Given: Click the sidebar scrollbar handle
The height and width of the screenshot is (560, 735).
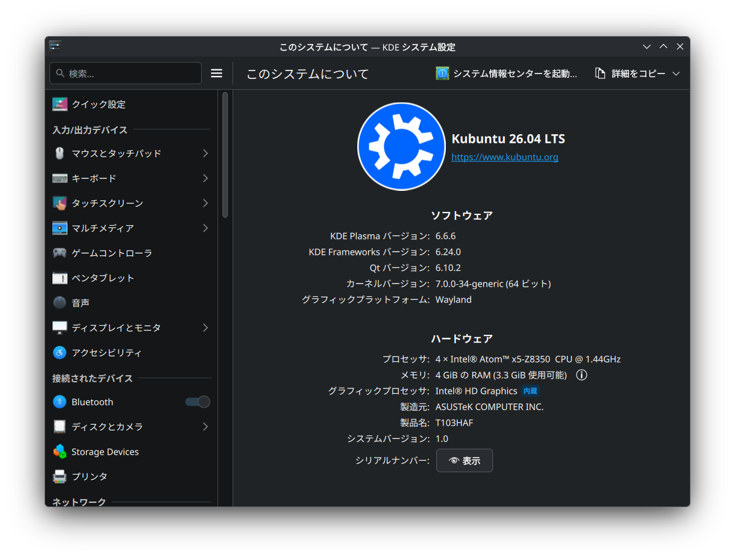Looking at the screenshot, I should point(225,154).
